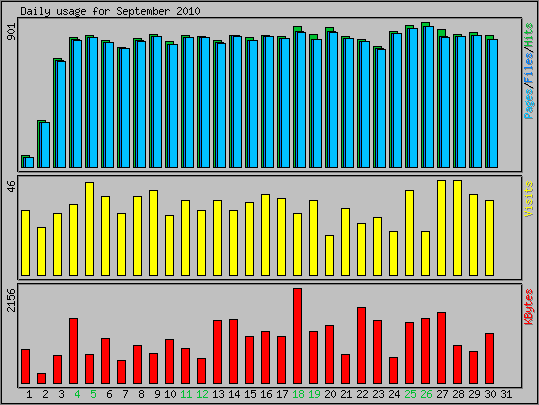Click the chart title Daily usage for September 2010
This screenshot has width=539, height=405.
coord(110,11)
